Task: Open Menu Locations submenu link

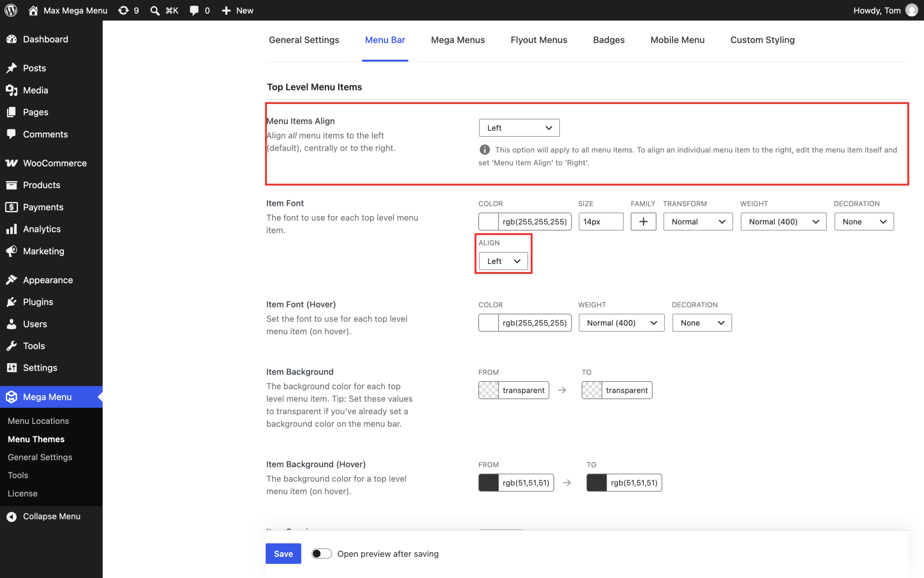Action: [38, 421]
